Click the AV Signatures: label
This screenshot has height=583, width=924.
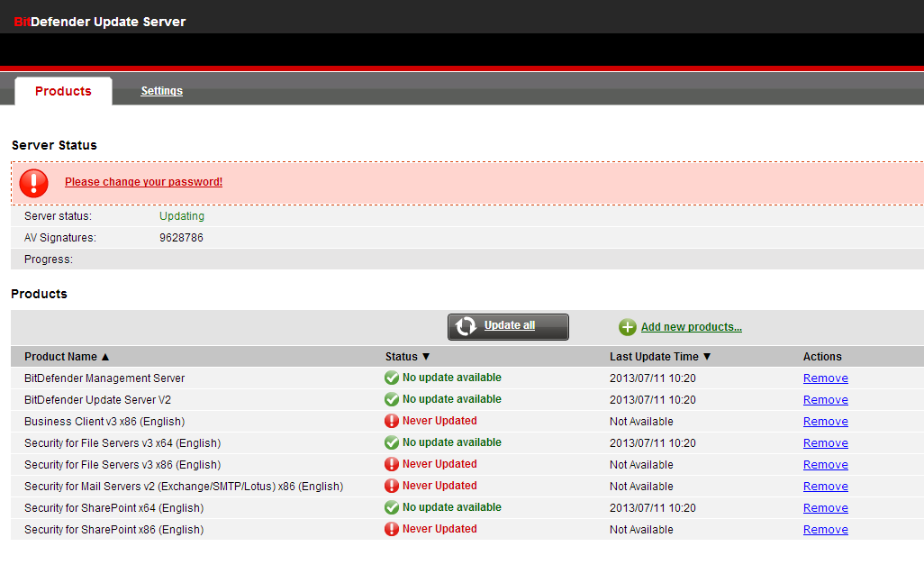pyautogui.click(x=60, y=238)
